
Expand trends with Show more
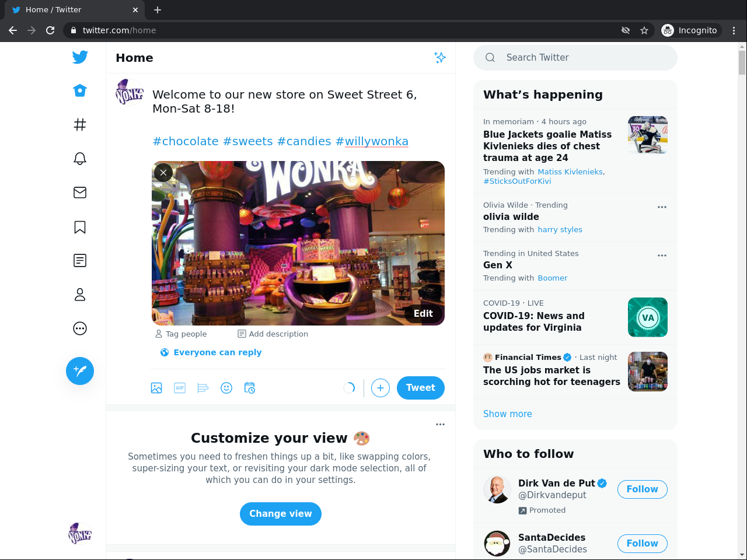click(x=508, y=414)
